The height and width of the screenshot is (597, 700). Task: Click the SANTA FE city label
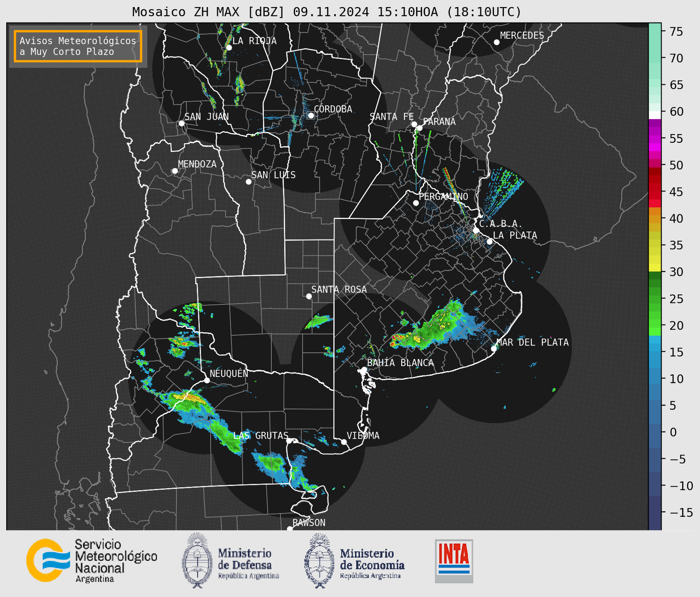coord(392,117)
